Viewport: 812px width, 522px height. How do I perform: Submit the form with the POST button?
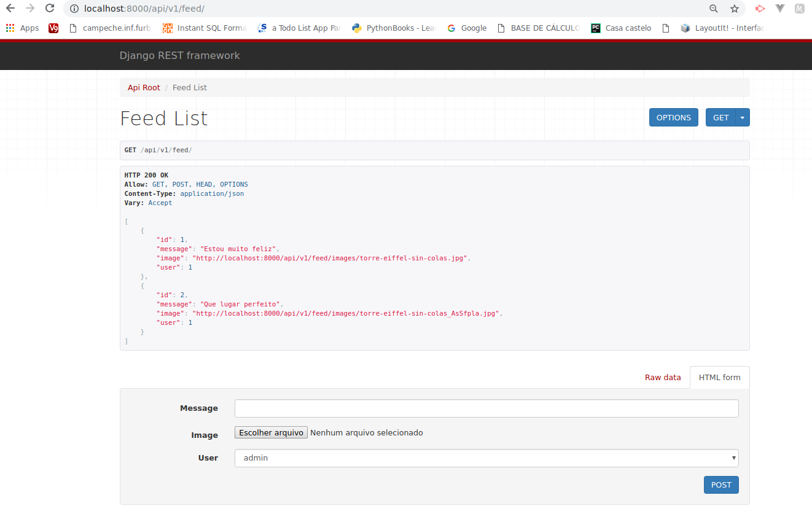tap(720, 485)
